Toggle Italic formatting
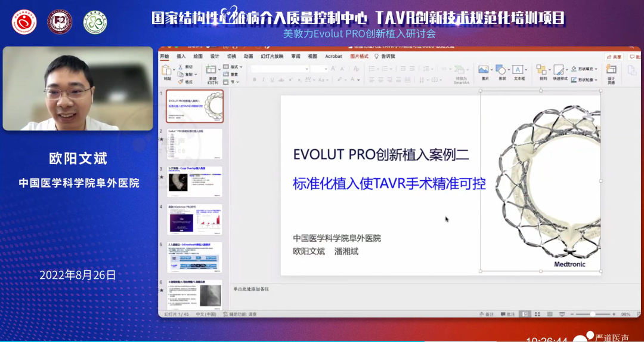Screen dimensions: 644x342 [x=264, y=80]
